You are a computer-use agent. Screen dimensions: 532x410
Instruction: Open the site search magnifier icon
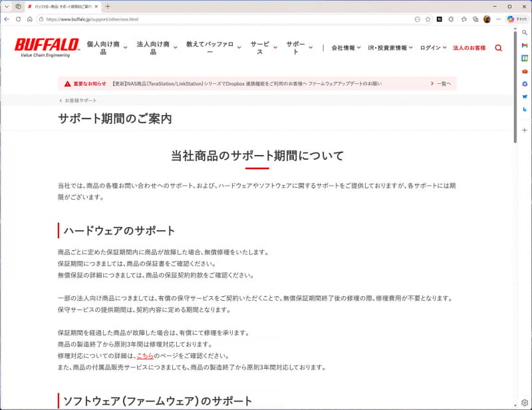[x=498, y=48]
